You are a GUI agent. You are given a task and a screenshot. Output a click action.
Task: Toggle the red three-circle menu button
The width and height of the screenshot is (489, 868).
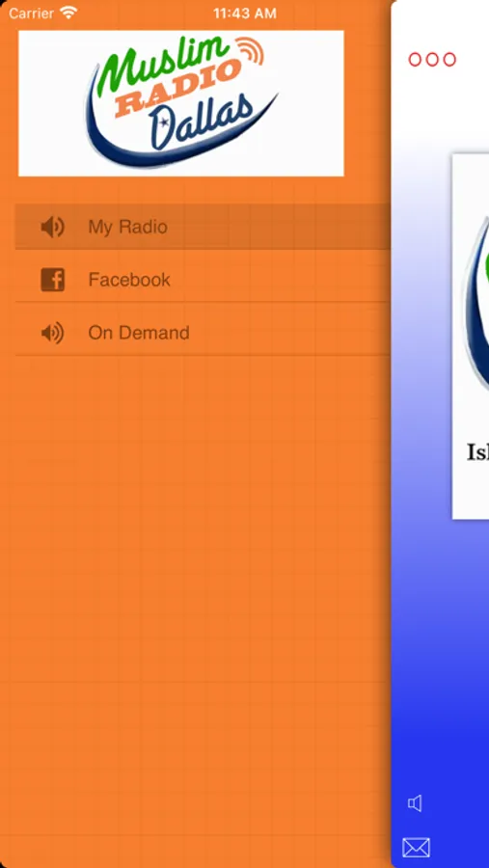(x=432, y=59)
